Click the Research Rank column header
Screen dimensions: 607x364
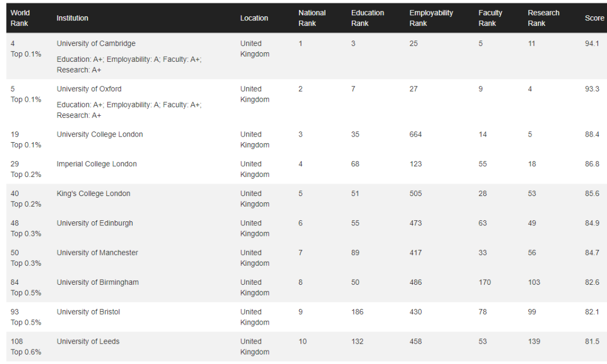coord(543,18)
